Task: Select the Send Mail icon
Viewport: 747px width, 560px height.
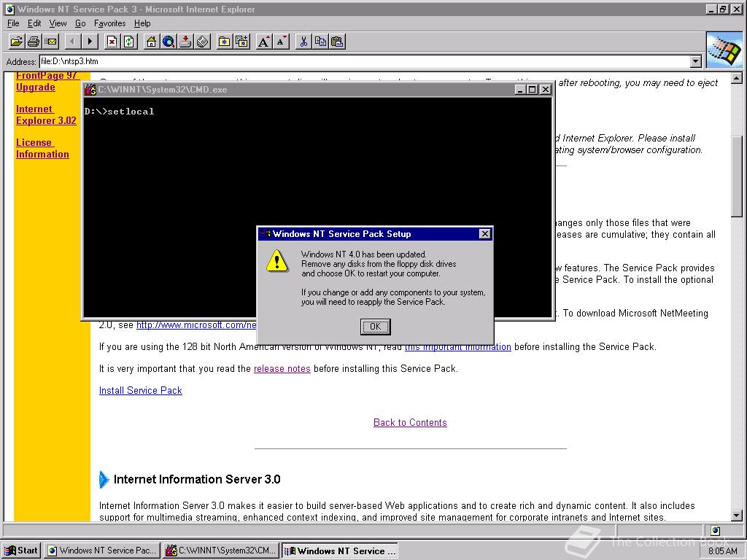Action: click(x=50, y=42)
